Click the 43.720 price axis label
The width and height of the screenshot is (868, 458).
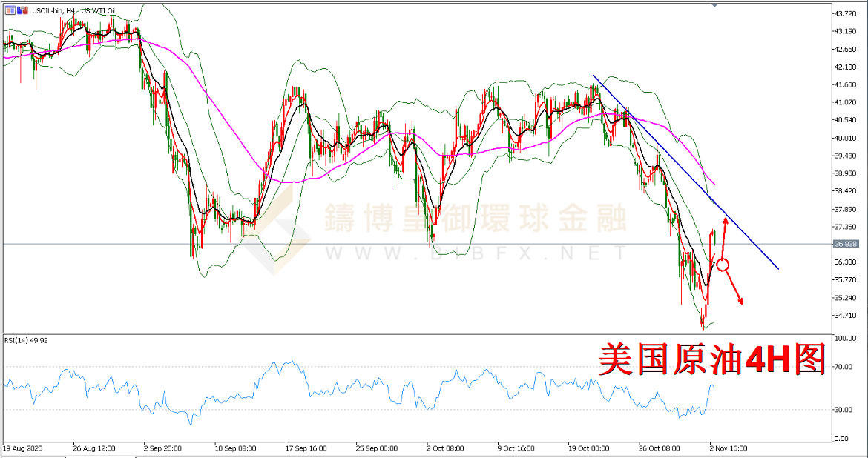point(845,14)
